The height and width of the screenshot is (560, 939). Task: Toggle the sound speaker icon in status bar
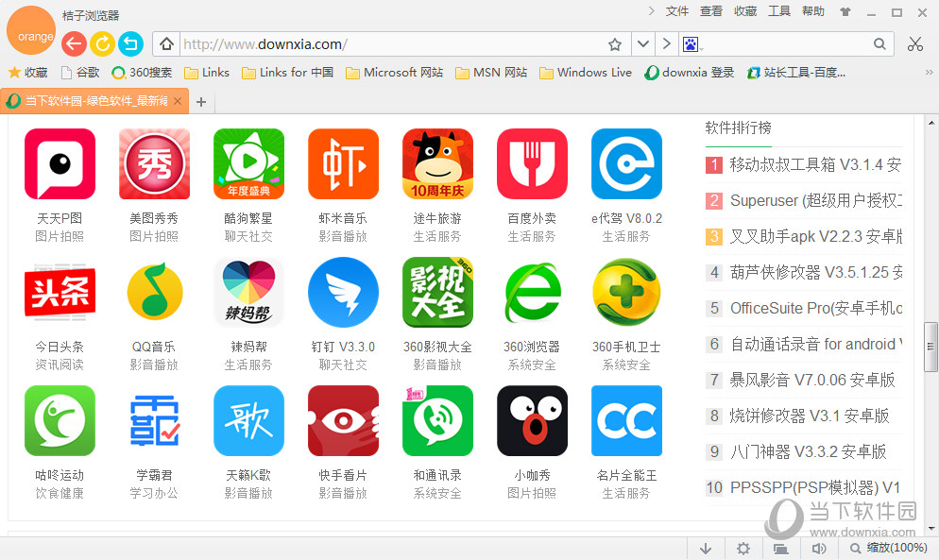point(819,549)
